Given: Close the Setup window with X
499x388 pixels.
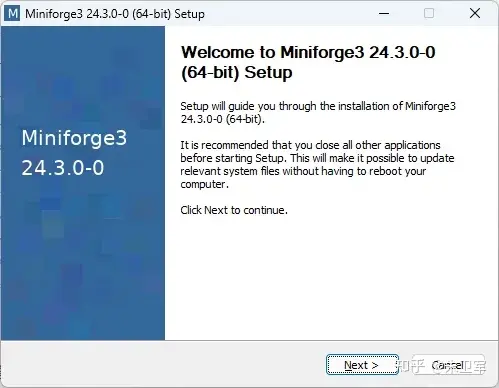Looking at the screenshot, I should click(475, 14).
